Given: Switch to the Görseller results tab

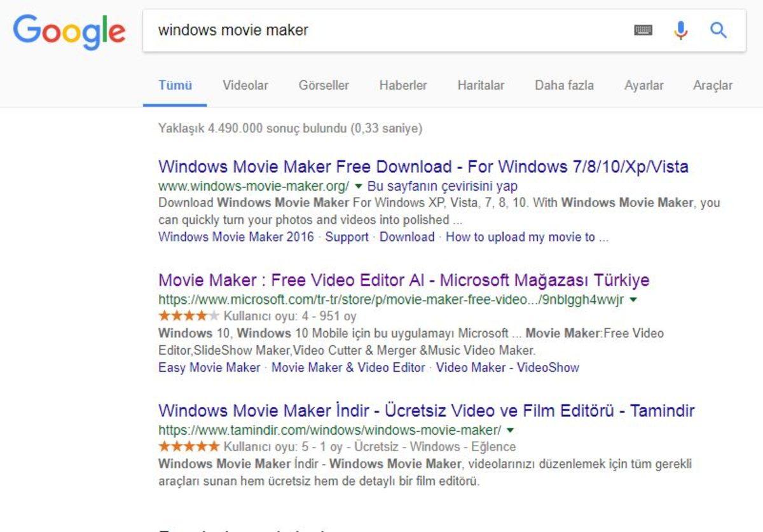Looking at the screenshot, I should (324, 85).
